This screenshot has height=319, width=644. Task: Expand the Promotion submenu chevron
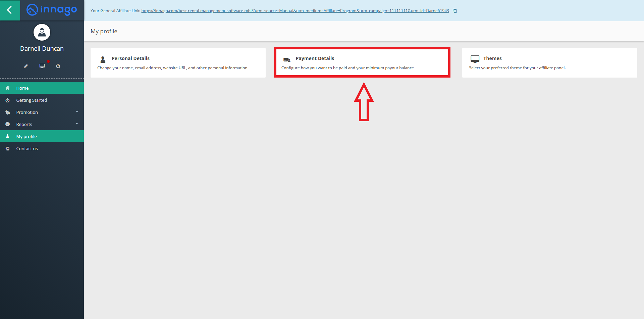point(77,112)
